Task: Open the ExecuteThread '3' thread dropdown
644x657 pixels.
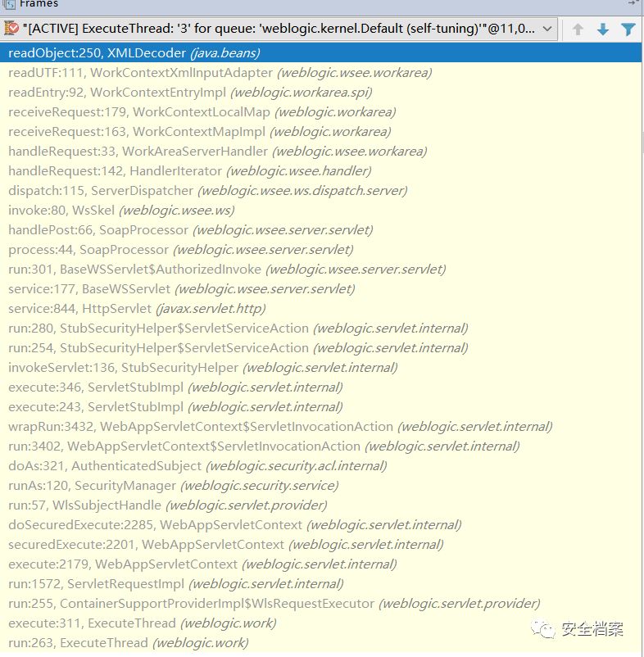Action: (279, 29)
